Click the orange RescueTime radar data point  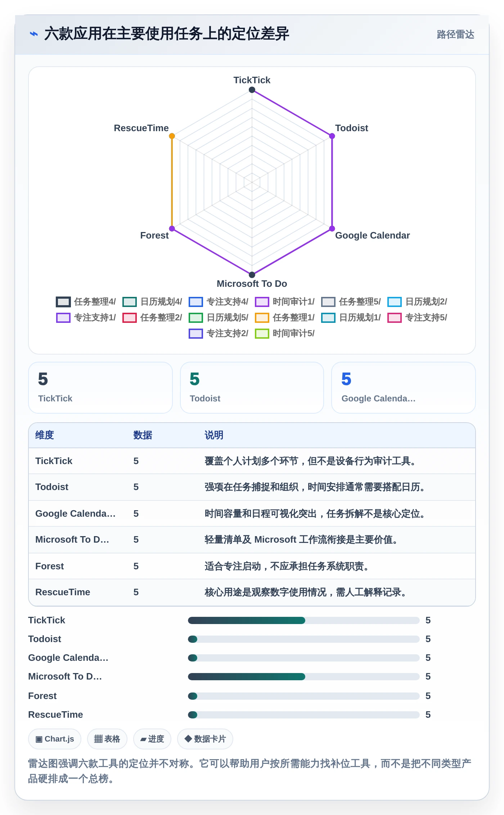pos(172,136)
